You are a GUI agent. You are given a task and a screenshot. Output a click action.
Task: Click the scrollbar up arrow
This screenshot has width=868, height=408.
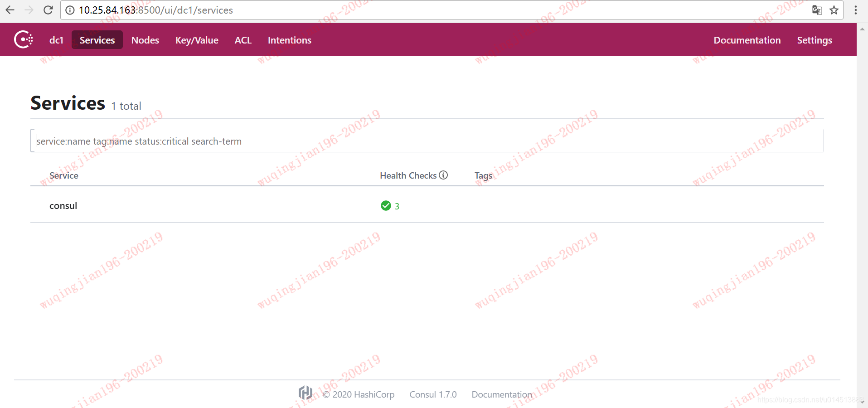click(862, 29)
